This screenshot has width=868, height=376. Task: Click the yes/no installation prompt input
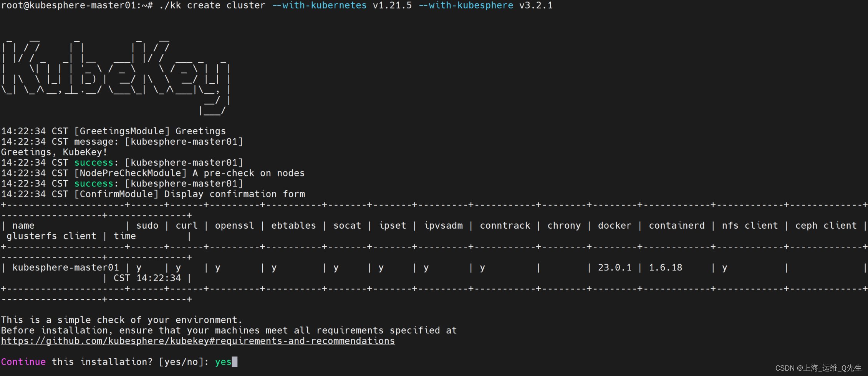point(226,362)
